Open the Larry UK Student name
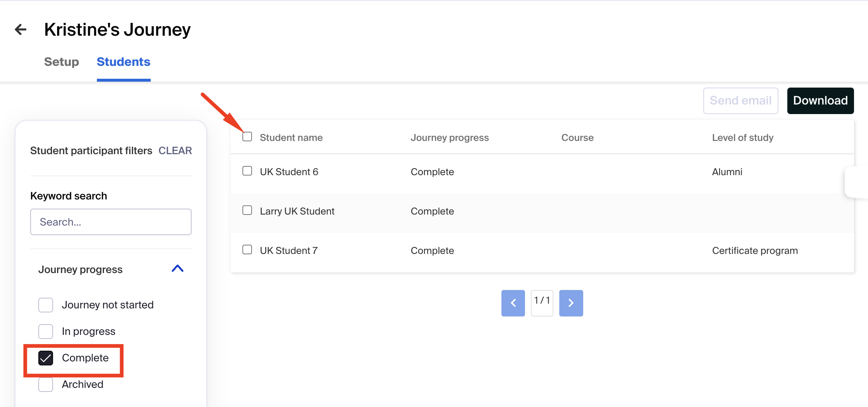The width and height of the screenshot is (868, 407). (297, 211)
